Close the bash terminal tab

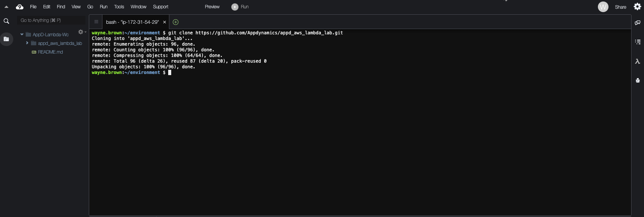click(x=164, y=22)
